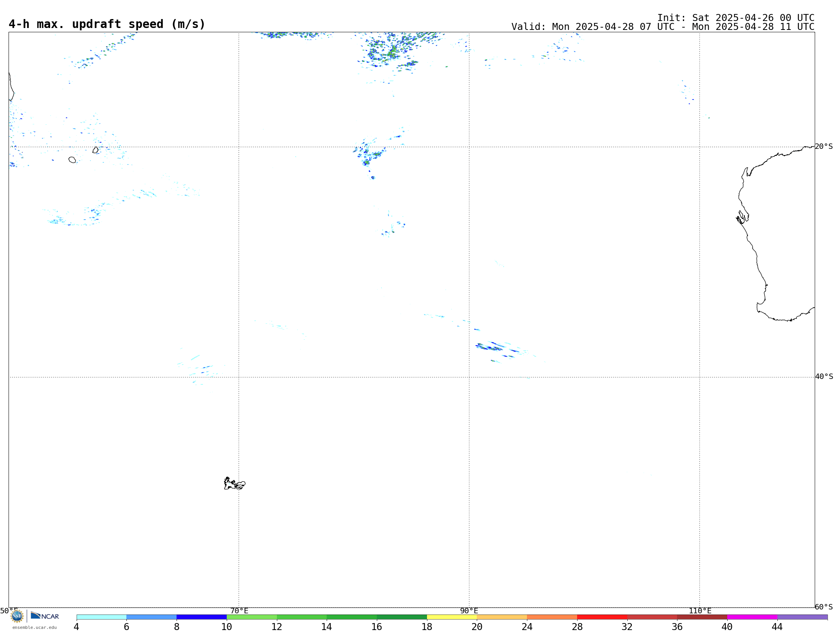Click the 70°E longitude label
Screen dimensions: 840x632
pyautogui.click(x=239, y=611)
